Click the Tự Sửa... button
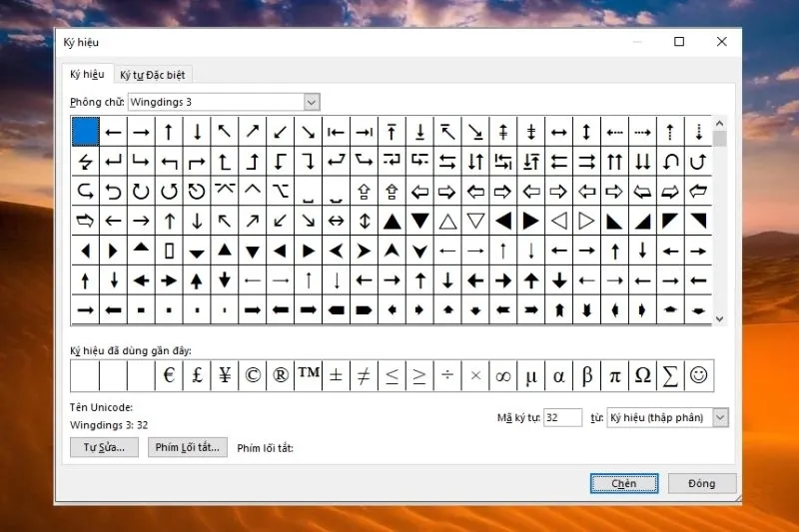The image size is (799, 532). pyautogui.click(x=104, y=447)
